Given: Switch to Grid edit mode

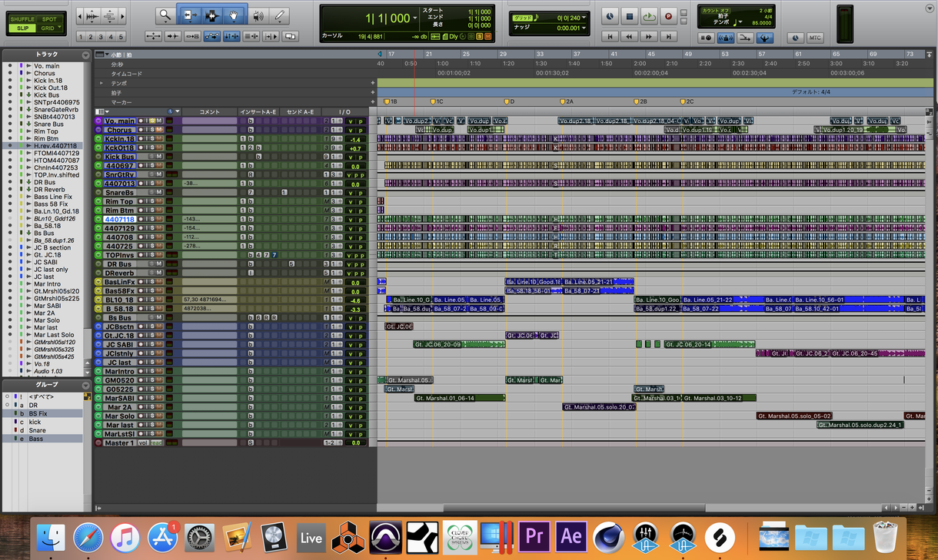Looking at the screenshot, I should [x=49, y=28].
